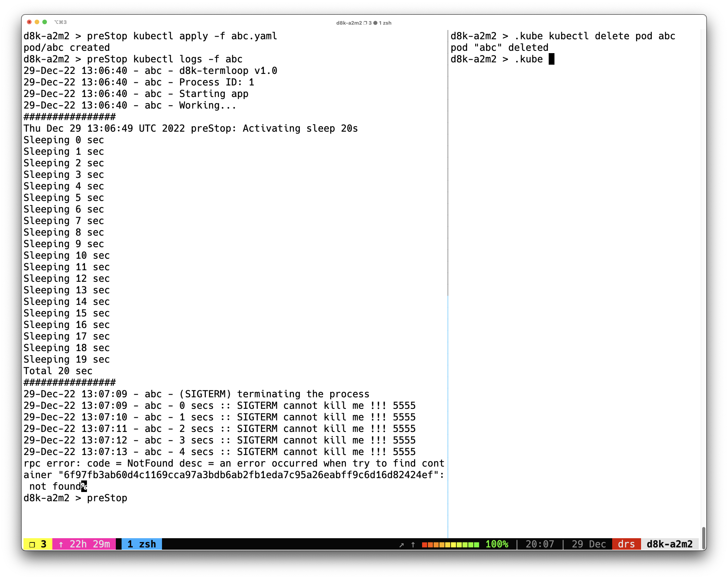Select the '1 zsh' tmux window tab
Viewport: 728px width, 579px height.
click(x=142, y=544)
